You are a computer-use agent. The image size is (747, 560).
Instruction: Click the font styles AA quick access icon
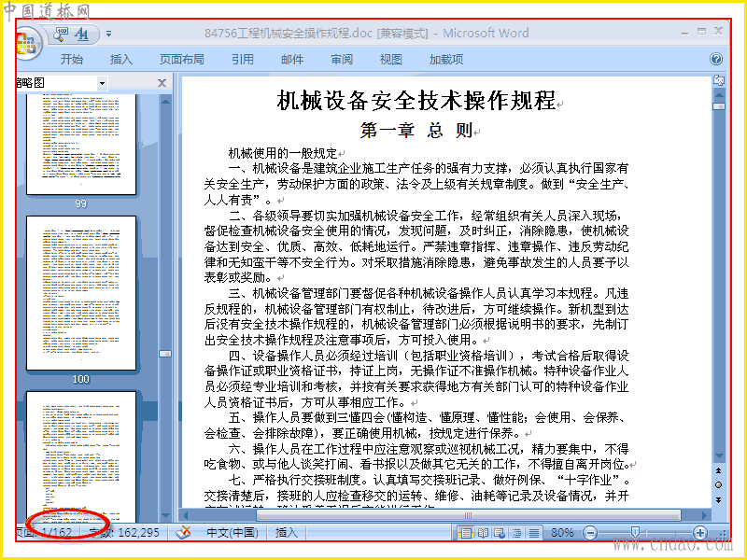(x=82, y=34)
